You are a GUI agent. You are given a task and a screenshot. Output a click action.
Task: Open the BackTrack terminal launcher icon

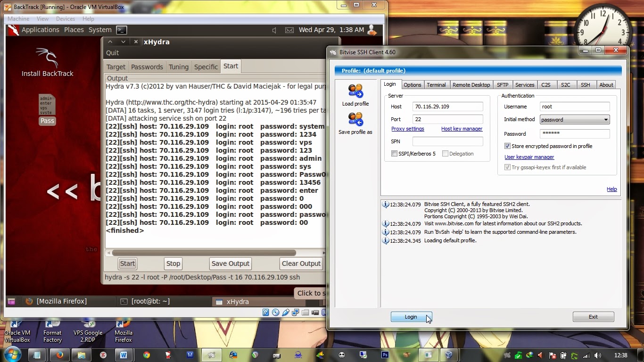[x=122, y=30]
